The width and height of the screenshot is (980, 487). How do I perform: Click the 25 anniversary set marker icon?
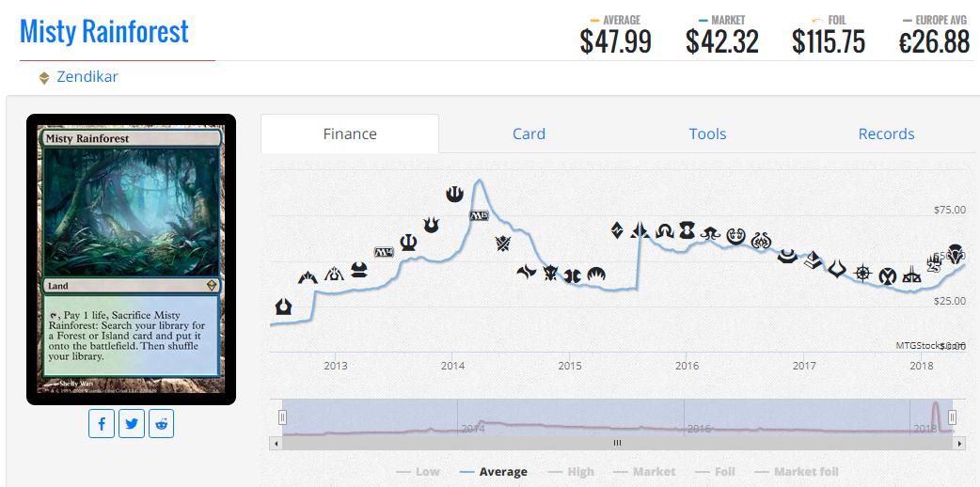tap(934, 265)
